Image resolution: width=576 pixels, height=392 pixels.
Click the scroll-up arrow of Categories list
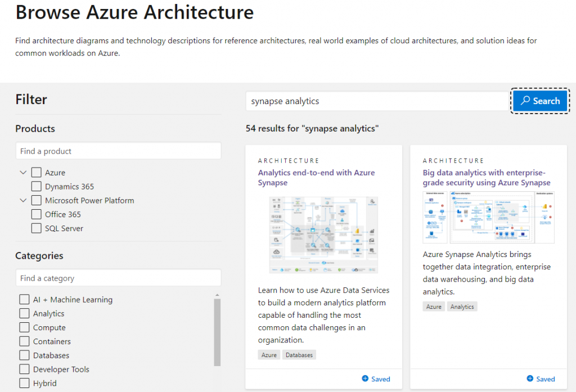[x=217, y=295]
